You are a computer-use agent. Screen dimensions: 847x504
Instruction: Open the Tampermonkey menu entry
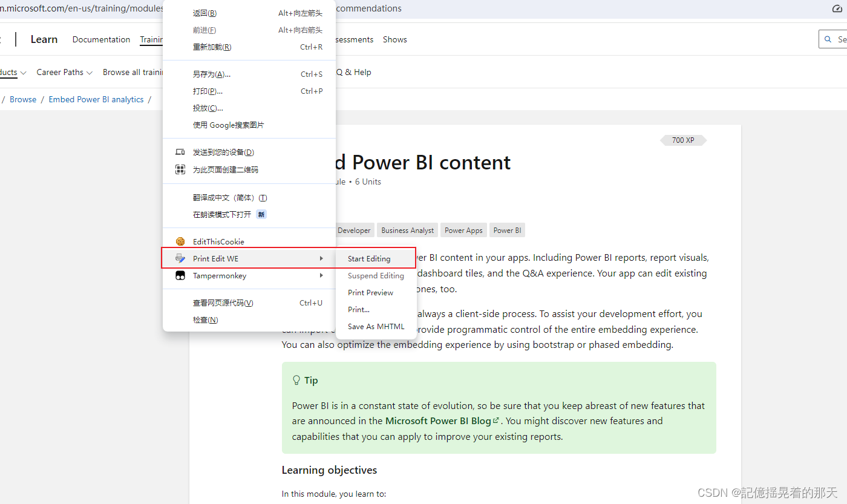(249, 275)
